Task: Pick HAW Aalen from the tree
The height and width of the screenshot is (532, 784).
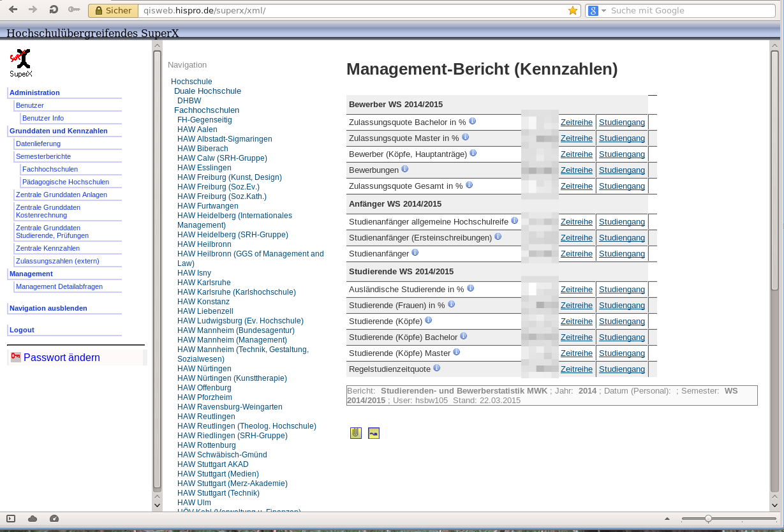Action: (197, 129)
